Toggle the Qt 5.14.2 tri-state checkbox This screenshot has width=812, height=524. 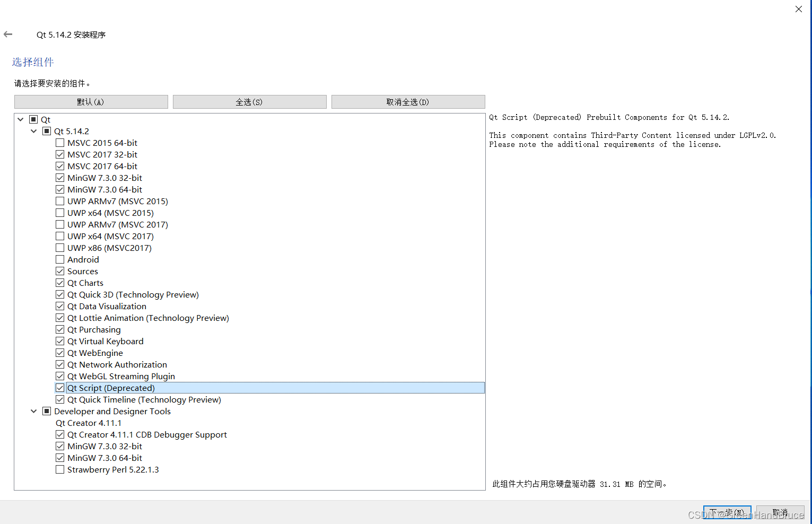47,131
